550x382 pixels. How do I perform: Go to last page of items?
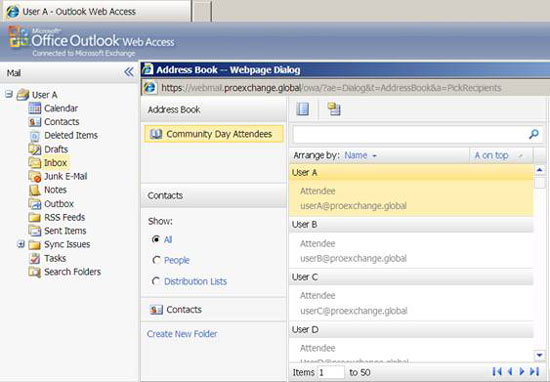pyautogui.click(x=535, y=371)
